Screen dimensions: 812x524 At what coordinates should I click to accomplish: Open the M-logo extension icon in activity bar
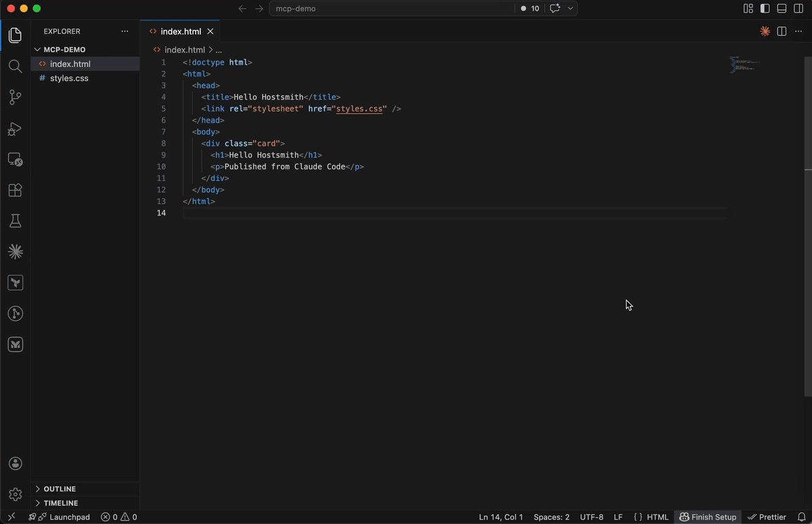[x=15, y=345]
